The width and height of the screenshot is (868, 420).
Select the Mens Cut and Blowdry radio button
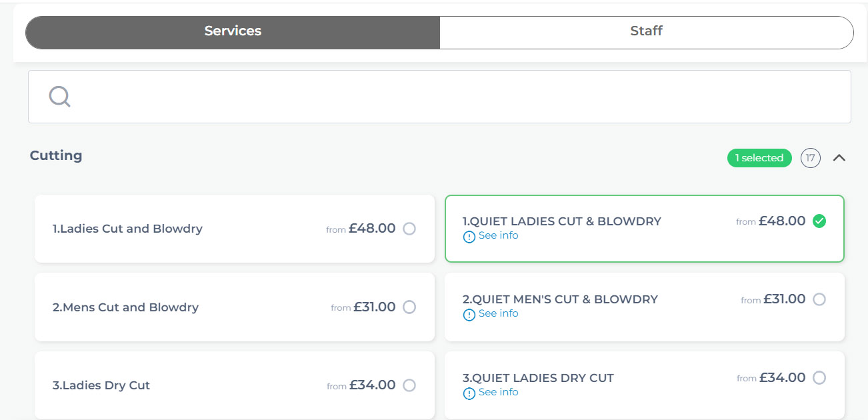409,307
